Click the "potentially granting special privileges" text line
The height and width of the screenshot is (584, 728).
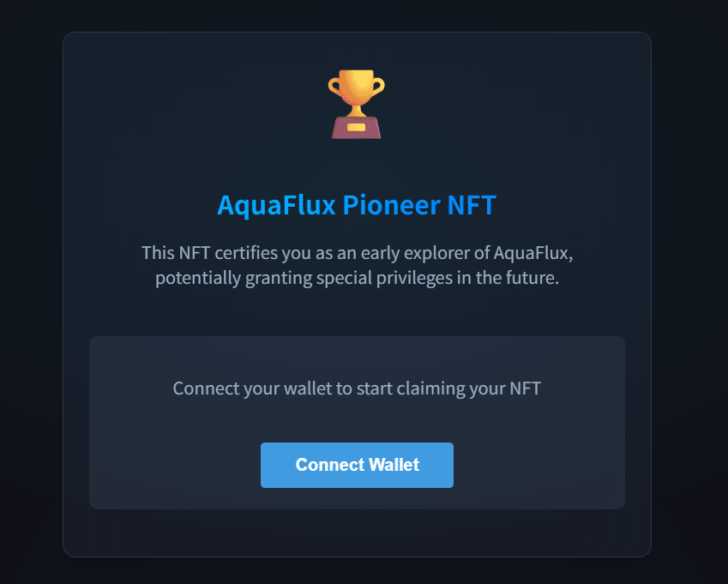357,278
